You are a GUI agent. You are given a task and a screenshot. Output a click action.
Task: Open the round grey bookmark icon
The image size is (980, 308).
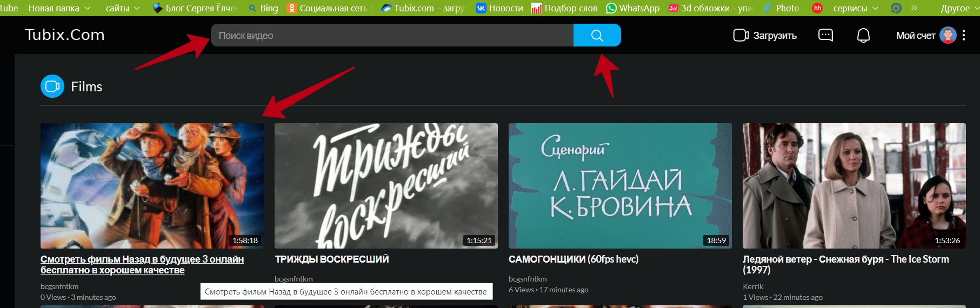tap(896, 8)
